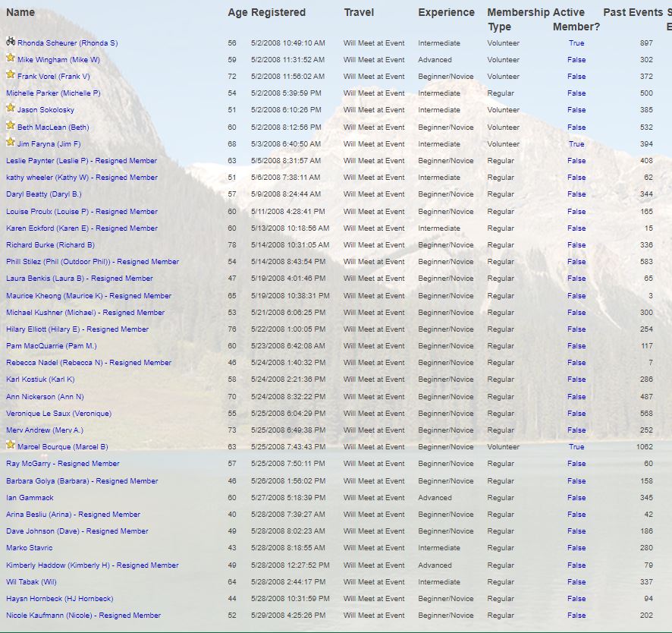Click True active status for Marcel Bourque
The width and height of the screenshot is (672, 633).
pyautogui.click(x=576, y=447)
